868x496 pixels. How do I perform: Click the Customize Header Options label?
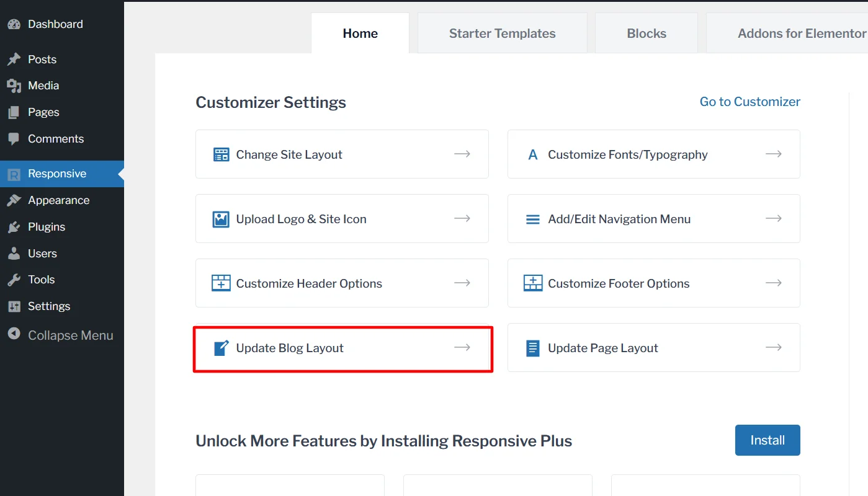309,283
